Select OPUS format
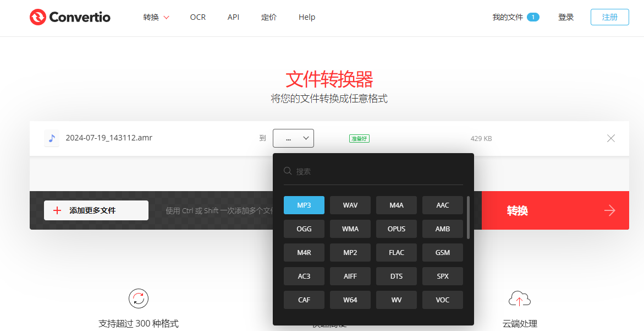The width and height of the screenshot is (644, 331). pyautogui.click(x=397, y=229)
